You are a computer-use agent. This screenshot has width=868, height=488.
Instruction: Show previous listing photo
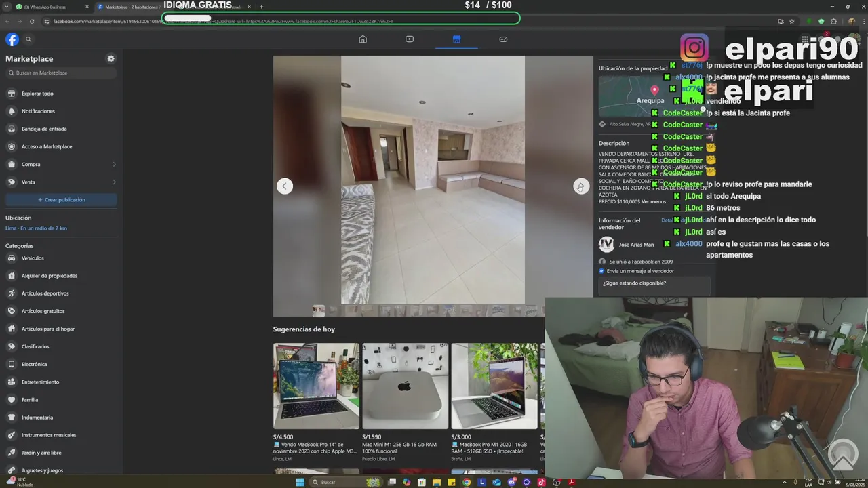tap(285, 186)
